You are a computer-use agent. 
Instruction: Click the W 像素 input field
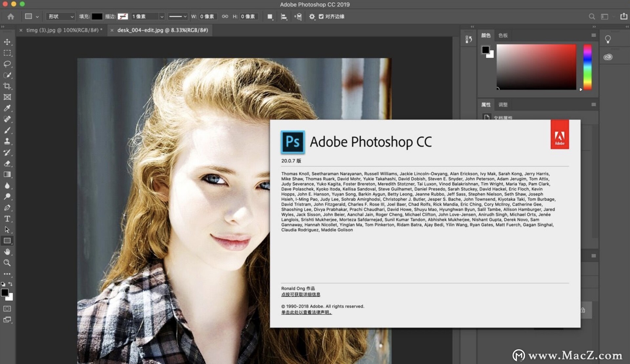click(208, 16)
